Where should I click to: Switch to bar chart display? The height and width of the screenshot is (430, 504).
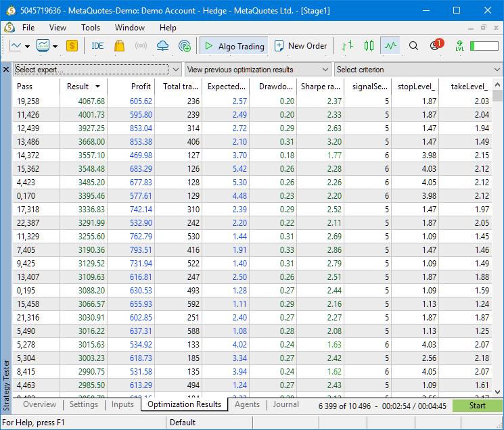(347, 46)
